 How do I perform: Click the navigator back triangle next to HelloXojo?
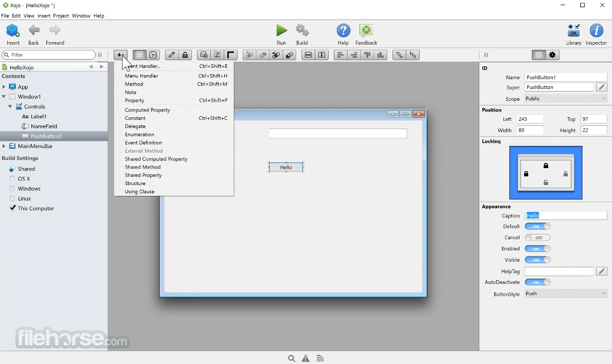pos(91,67)
